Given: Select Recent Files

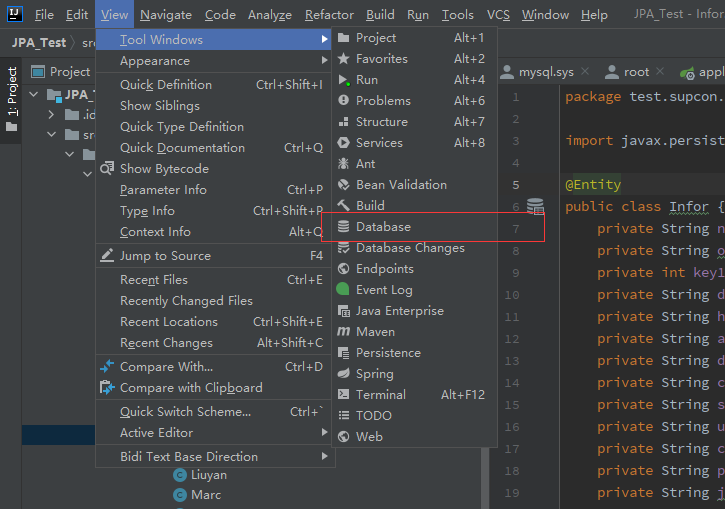Looking at the screenshot, I should point(213,280).
